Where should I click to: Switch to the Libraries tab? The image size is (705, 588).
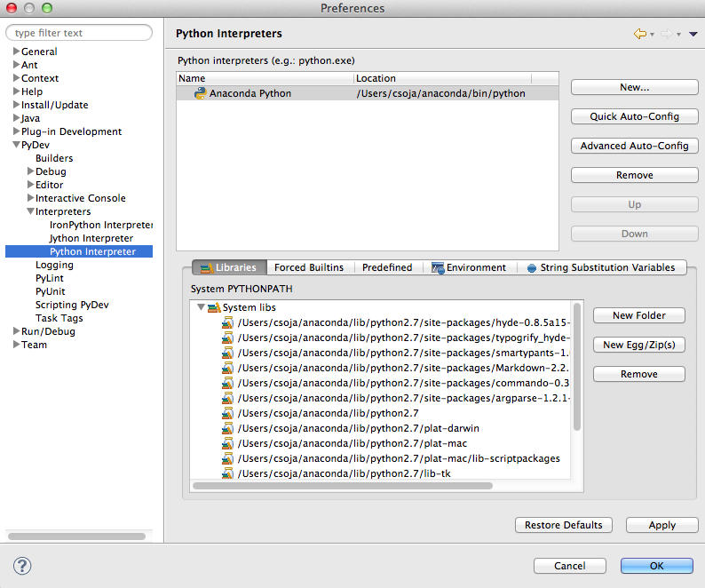pyautogui.click(x=229, y=267)
